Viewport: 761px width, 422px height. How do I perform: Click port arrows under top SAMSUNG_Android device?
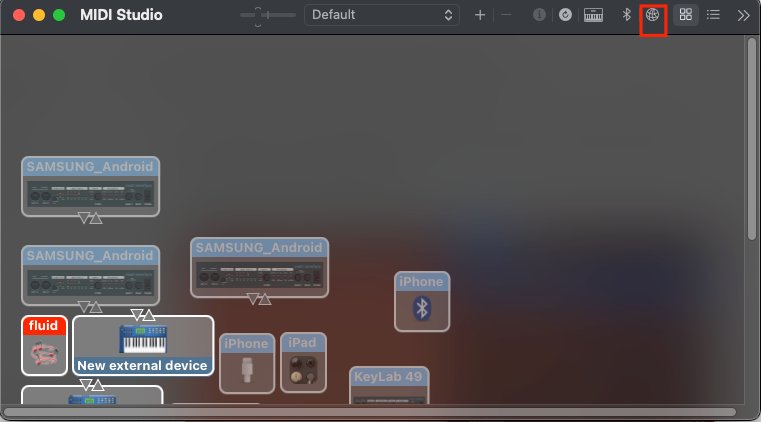pos(90,218)
